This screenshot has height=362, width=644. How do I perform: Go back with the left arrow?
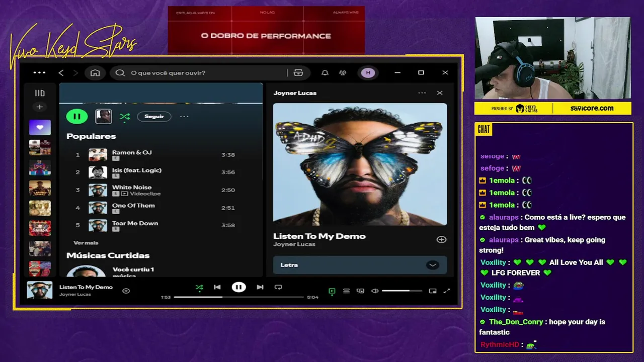[x=61, y=73]
